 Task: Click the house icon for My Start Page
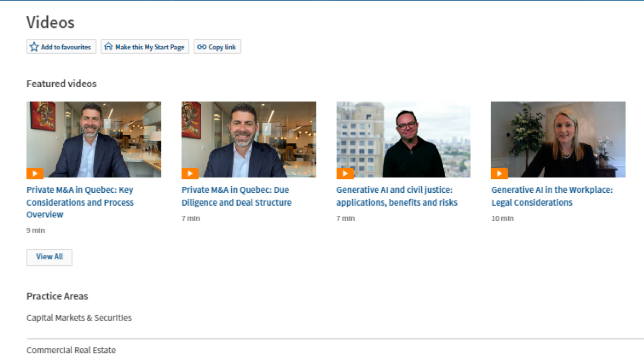108,47
